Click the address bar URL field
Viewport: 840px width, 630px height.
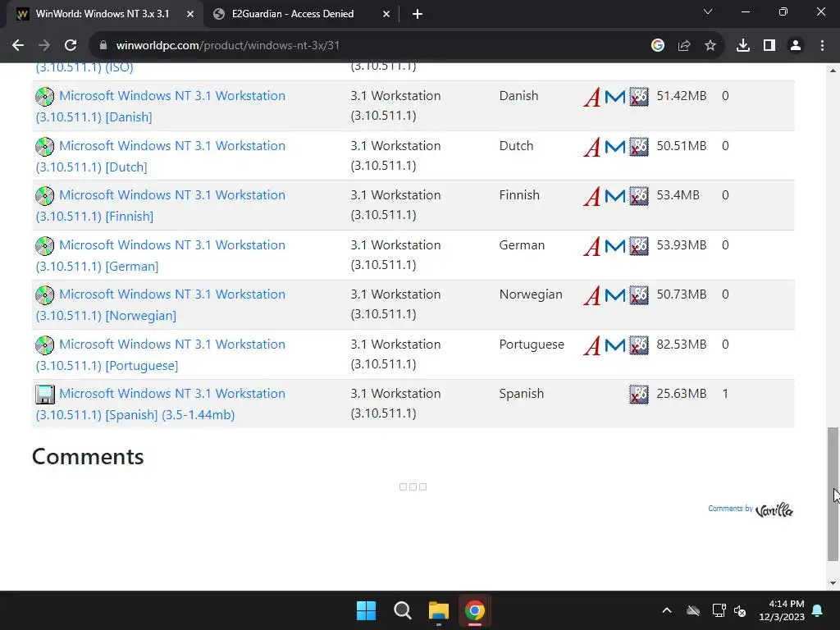370,46
